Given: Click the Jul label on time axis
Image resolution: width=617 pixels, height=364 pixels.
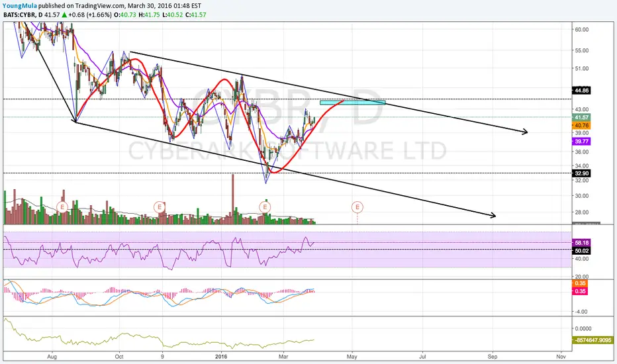Looking at the screenshot, I should click(422, 357).
